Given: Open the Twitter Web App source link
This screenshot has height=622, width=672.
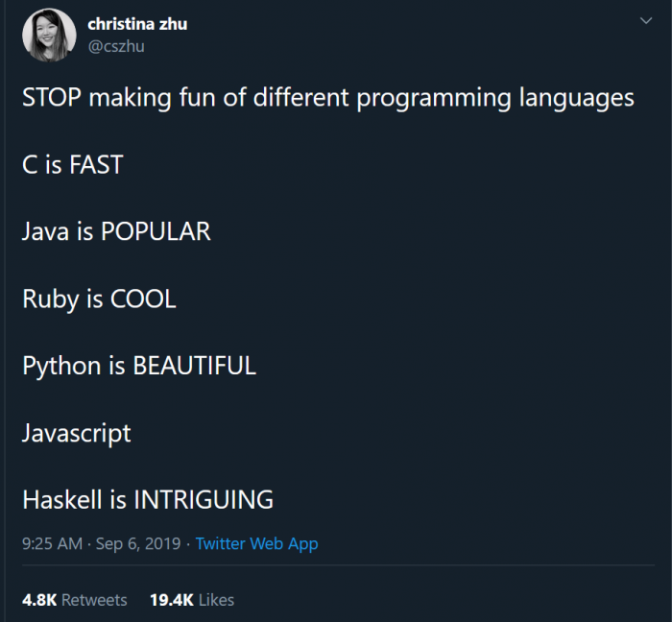Looking at the screenshot, I should pyautogui.click(x=256, y=543).
